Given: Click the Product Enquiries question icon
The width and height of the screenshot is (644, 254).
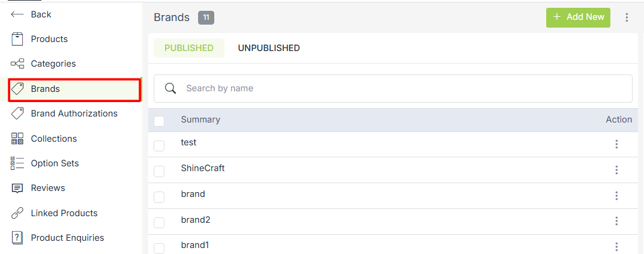Looking at the screenshot, I should click(17, 238).
